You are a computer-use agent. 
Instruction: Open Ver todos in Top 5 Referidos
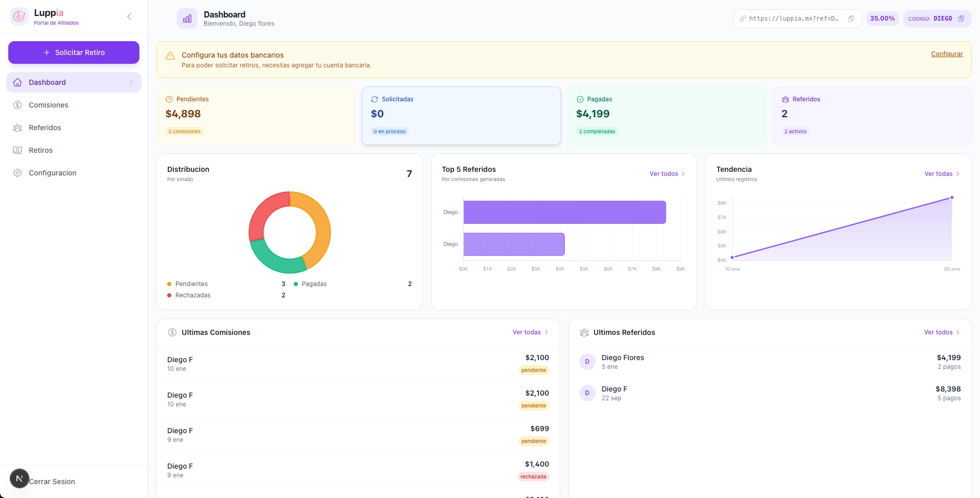(667, 174)
